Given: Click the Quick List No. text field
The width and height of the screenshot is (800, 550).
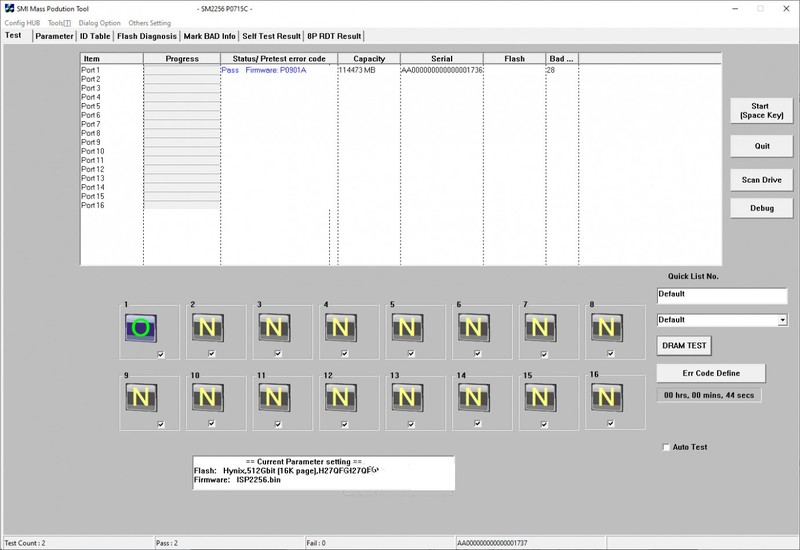Looking at the screenshot, I should [x=721, y=295].
